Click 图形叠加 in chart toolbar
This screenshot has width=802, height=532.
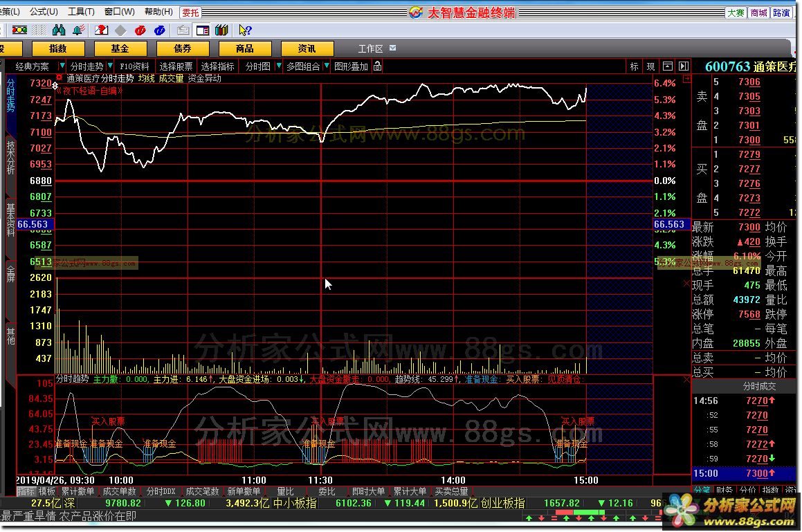351,66
